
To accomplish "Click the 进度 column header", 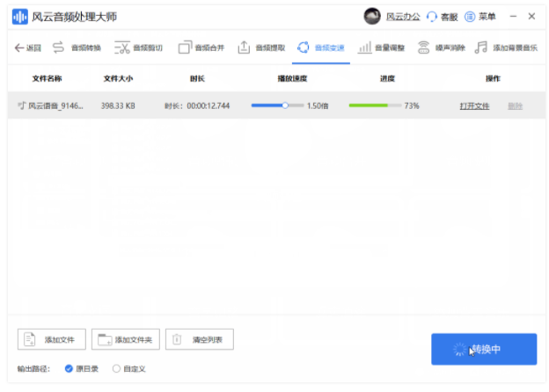I will 388,79.
